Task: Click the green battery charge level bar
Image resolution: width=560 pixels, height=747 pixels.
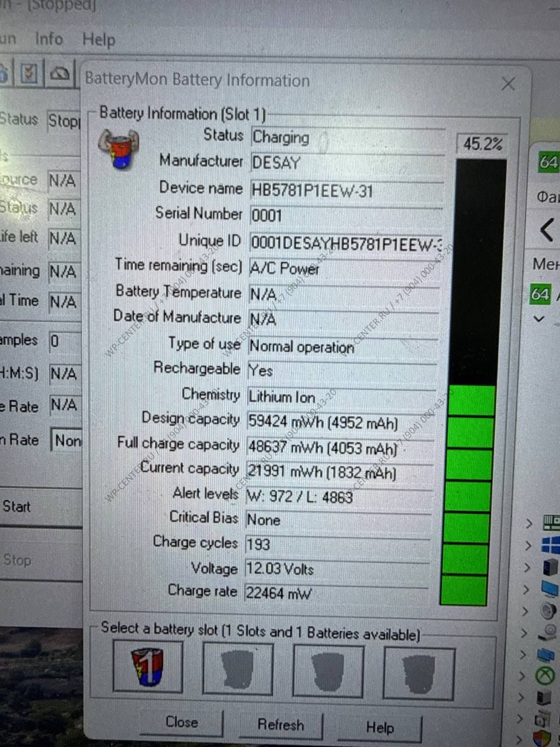Action: tap(467, 495)
